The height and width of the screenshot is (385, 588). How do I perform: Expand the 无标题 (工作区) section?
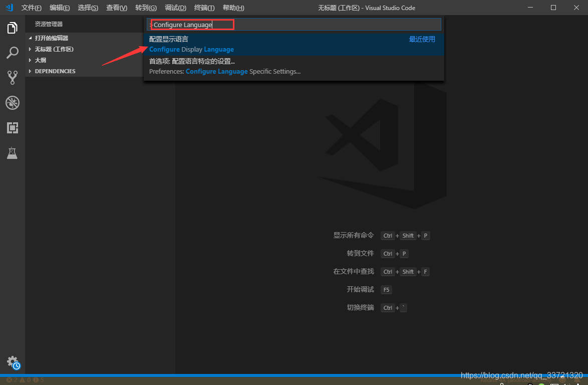tap(84, 49)
